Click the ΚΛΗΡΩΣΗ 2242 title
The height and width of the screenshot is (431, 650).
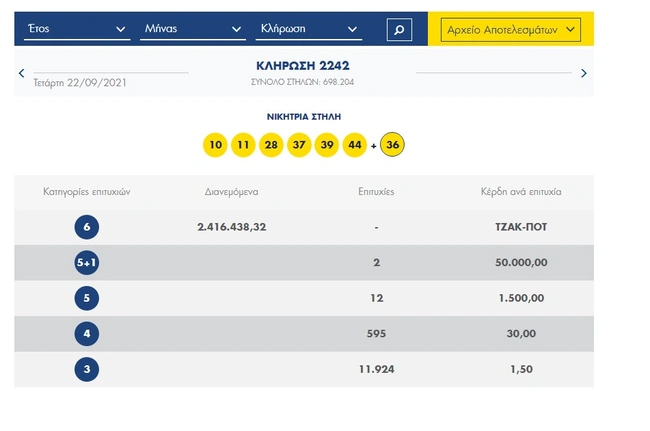click(x=302, y=65)
